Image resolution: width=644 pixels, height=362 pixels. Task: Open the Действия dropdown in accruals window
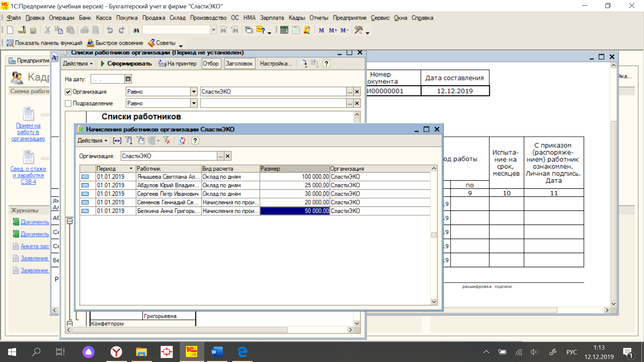click(92, 141)
